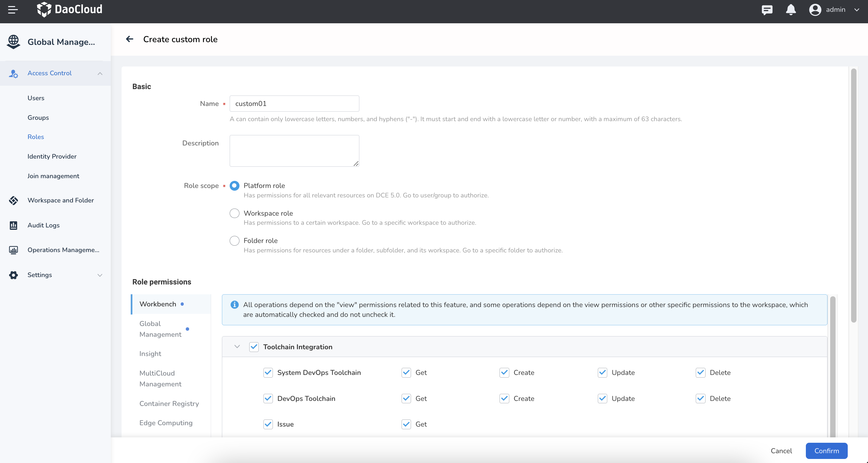The image size is (868, 463).
Task: Expand the Settings sidebar menu
Action: coord(100,275)
